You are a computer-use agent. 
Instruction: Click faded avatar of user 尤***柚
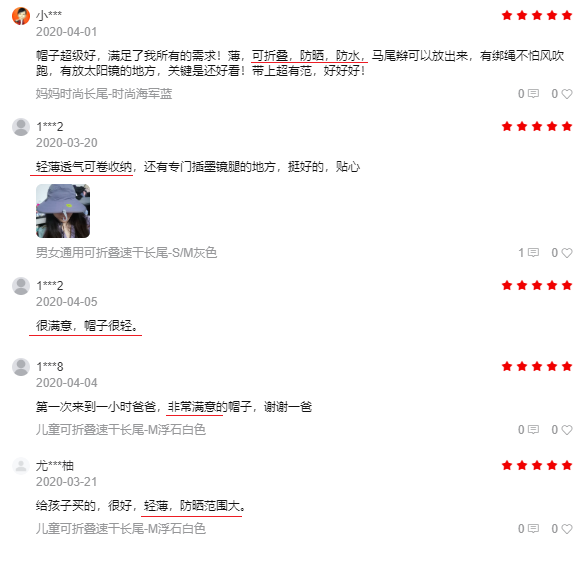pyautogui.click(x=21, y=466)
